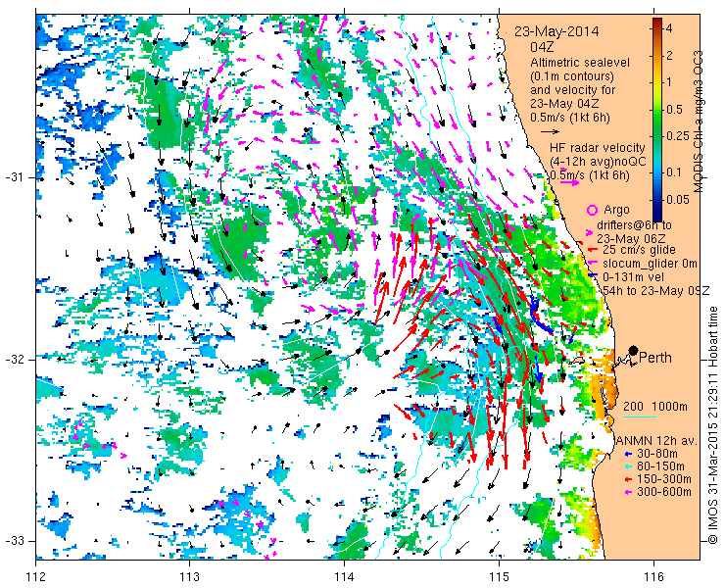Viewport: 725px width, 588px height.
Task: Click the '23-May 04Z' legend text
Action: pos(564,104)
